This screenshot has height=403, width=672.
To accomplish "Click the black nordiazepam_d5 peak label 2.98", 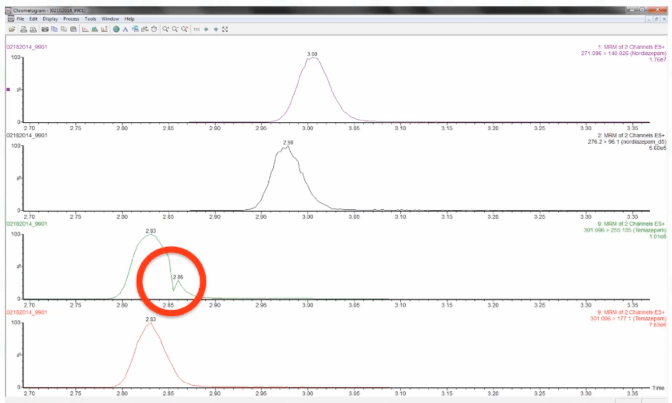I will [x=289, y=142].
